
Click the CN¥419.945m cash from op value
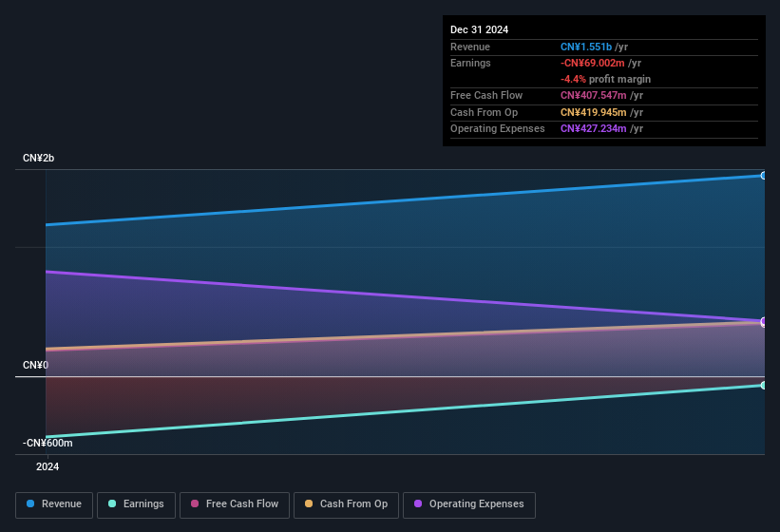click(x=594, y=112)
